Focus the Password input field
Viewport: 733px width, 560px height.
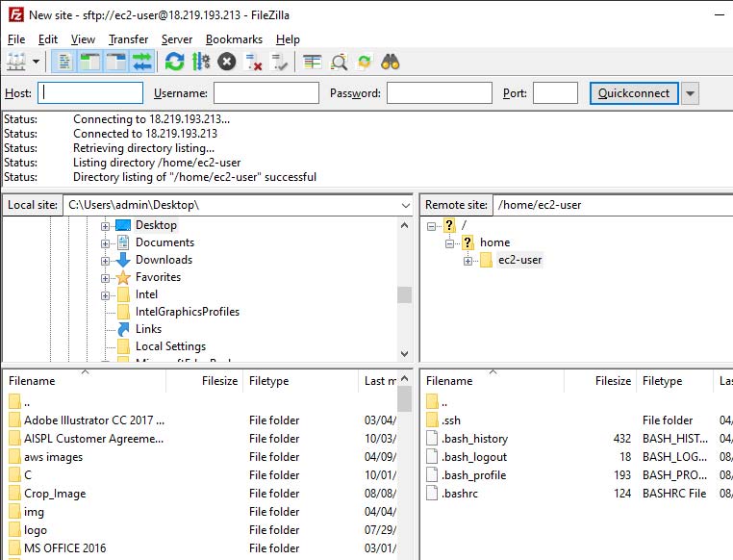click(x=440, y=93)
